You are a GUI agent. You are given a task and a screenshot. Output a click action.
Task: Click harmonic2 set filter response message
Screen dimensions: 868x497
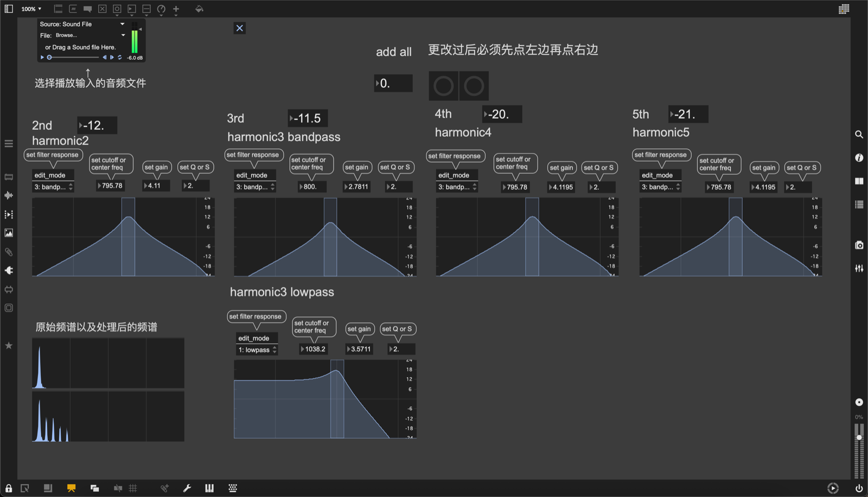[53, 155]
